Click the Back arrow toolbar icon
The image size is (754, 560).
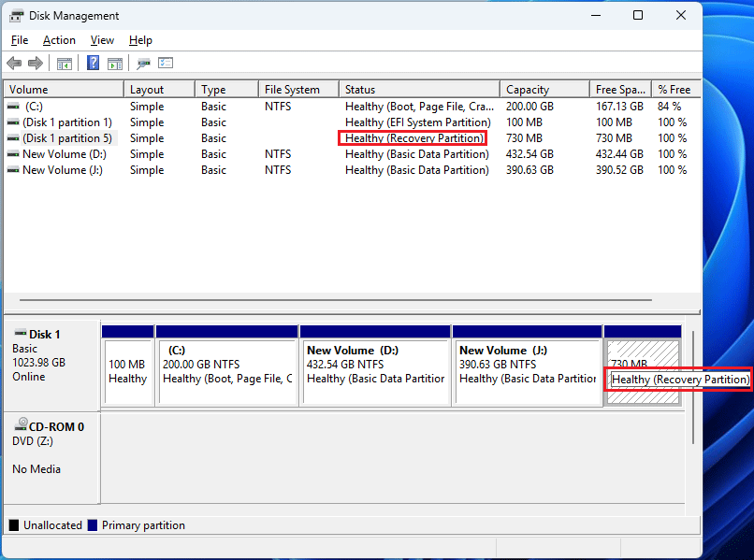pyautogui.click(x=14, y=63)
